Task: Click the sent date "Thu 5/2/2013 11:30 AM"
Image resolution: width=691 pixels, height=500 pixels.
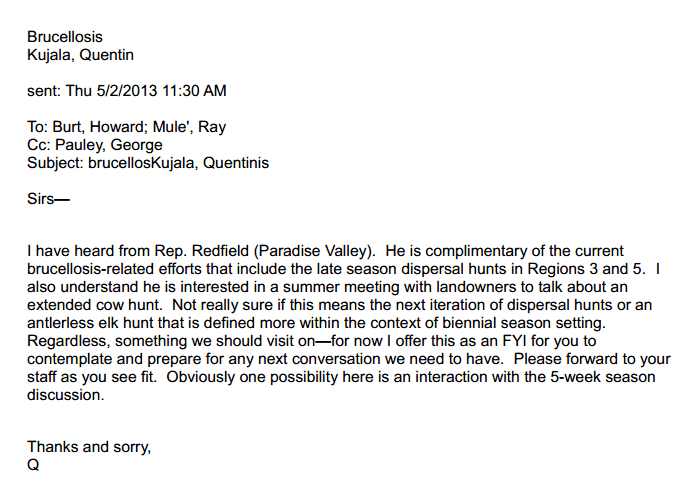Action: point(146,91)
